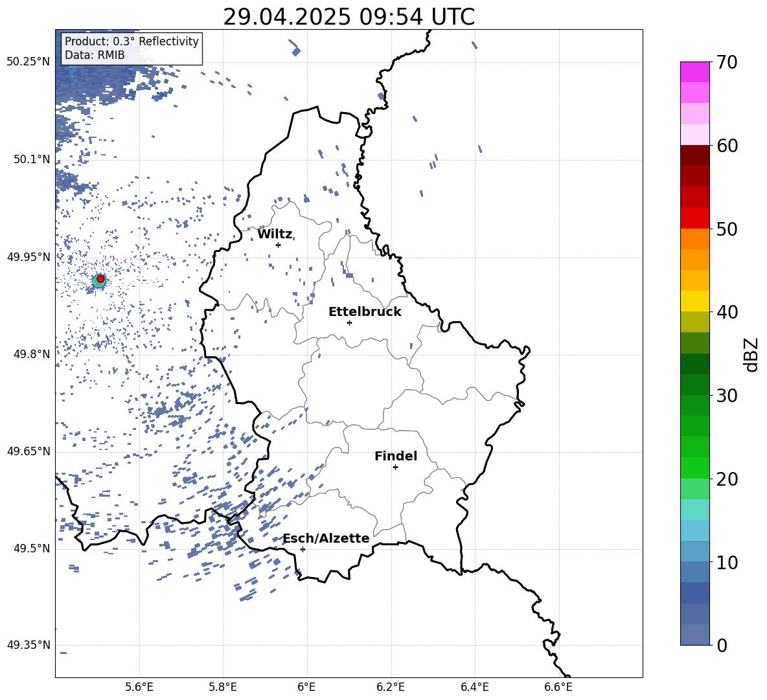
Task: Click the 50.1°N latitude label
Action: (x=32, y=159)
